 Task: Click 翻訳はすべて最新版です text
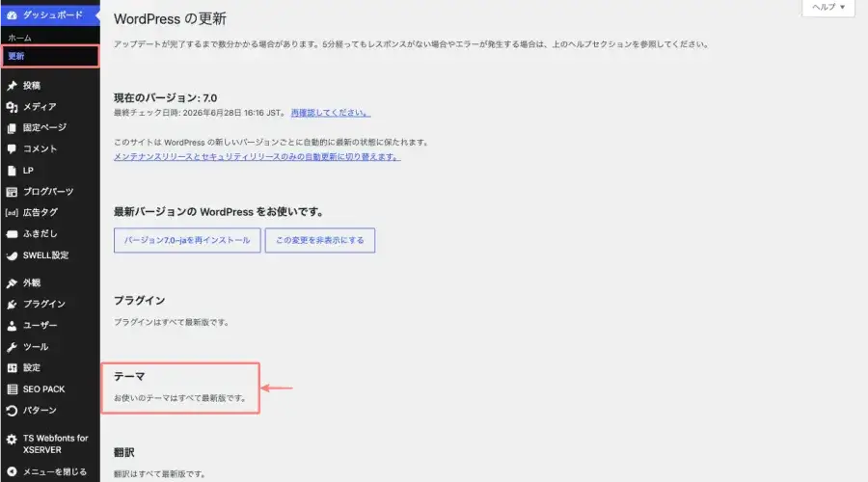[159, 474]
